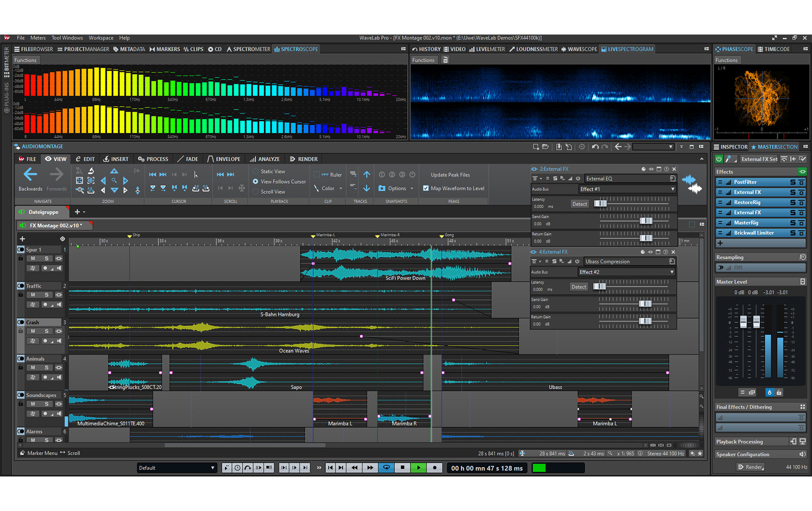Screen dimensions: 812x511
Task: Move track down with the blue down arrow
Action: click(x=367, y=188)
